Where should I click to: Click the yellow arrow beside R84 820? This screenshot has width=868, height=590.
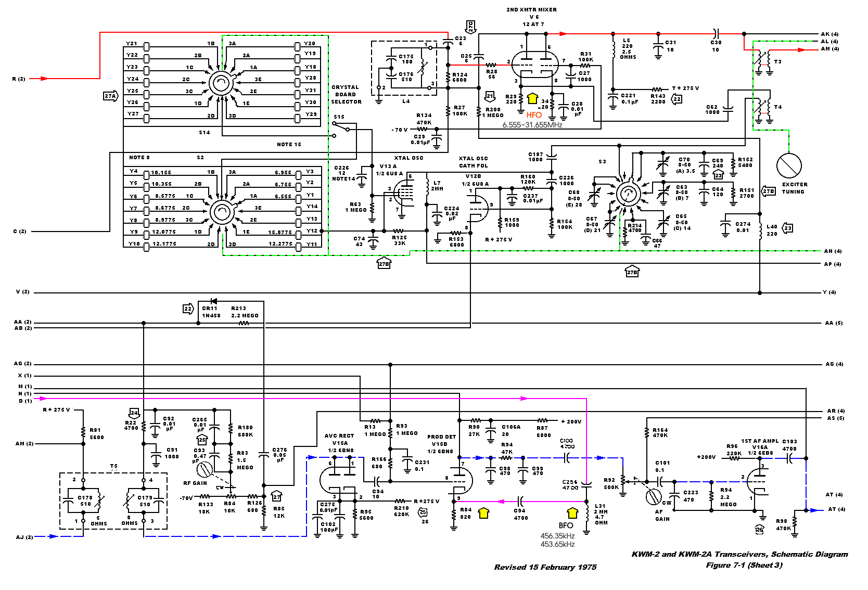click(483, 513)
